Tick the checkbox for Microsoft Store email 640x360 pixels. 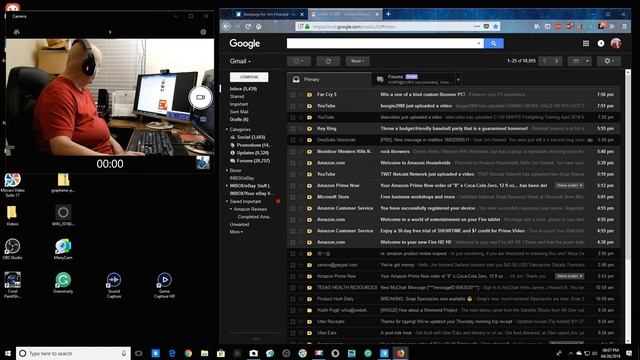(293, 197)
